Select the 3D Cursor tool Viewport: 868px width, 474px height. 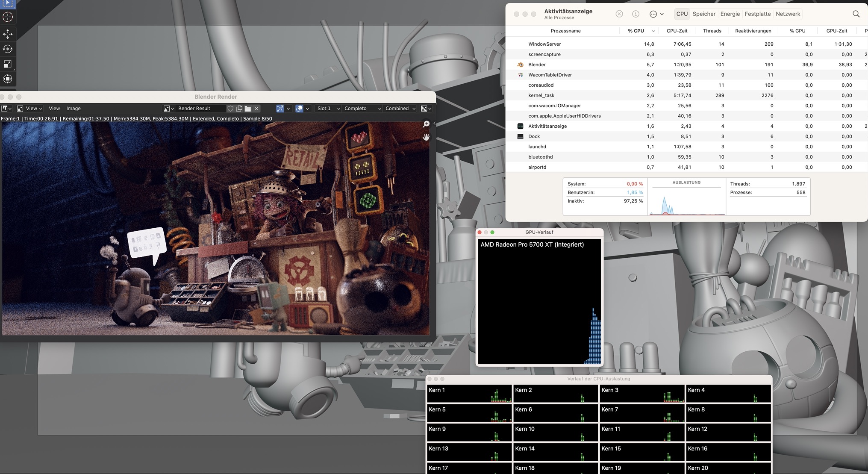(8, 17)
